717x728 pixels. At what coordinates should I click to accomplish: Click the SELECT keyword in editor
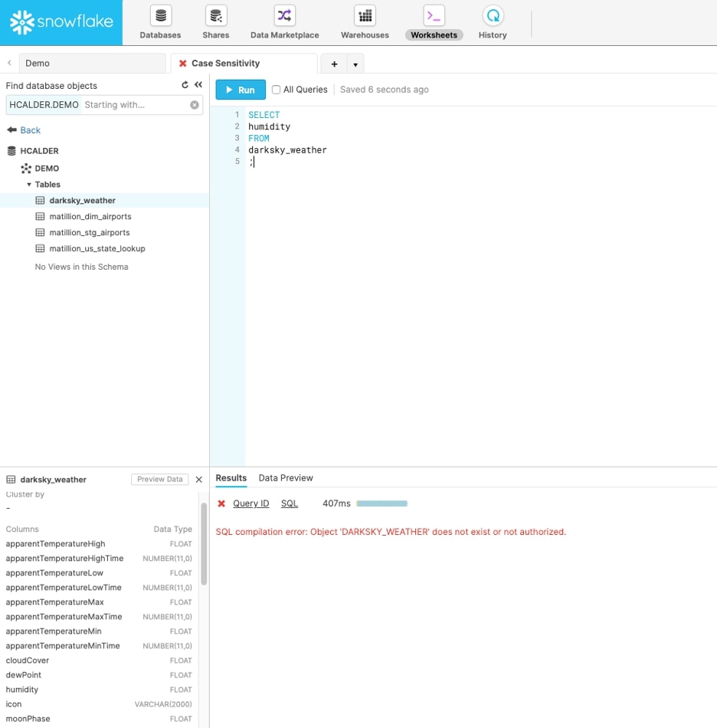pyautogui.click(x=264, y=115)
